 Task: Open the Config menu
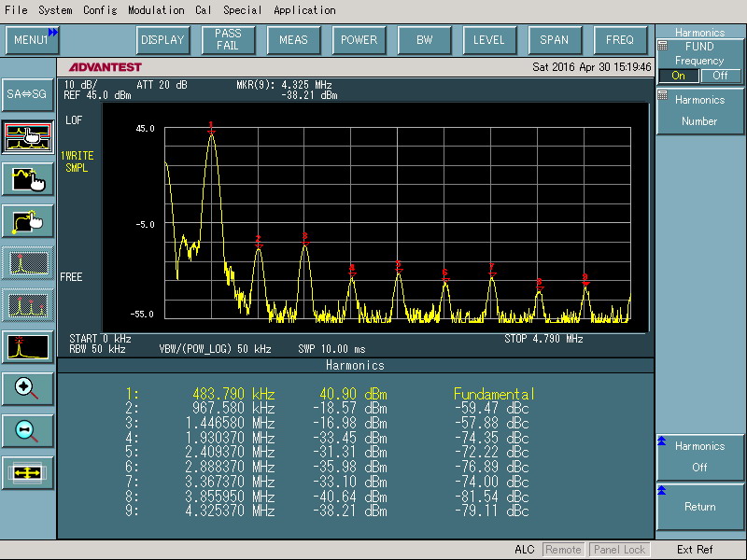[x=100, y=10]
